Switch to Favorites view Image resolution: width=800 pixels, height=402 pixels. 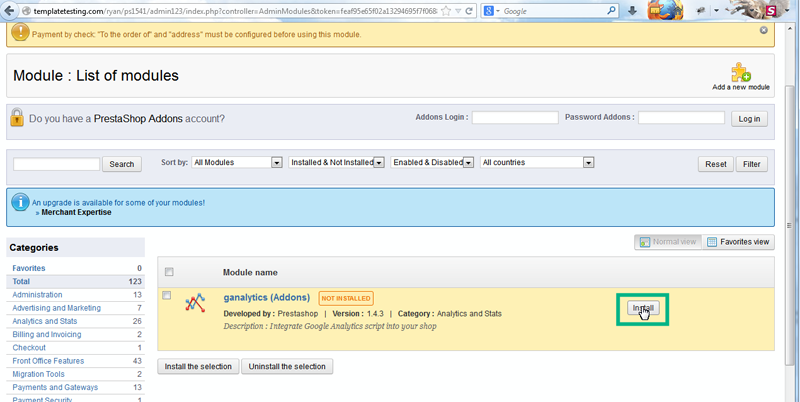738,242
